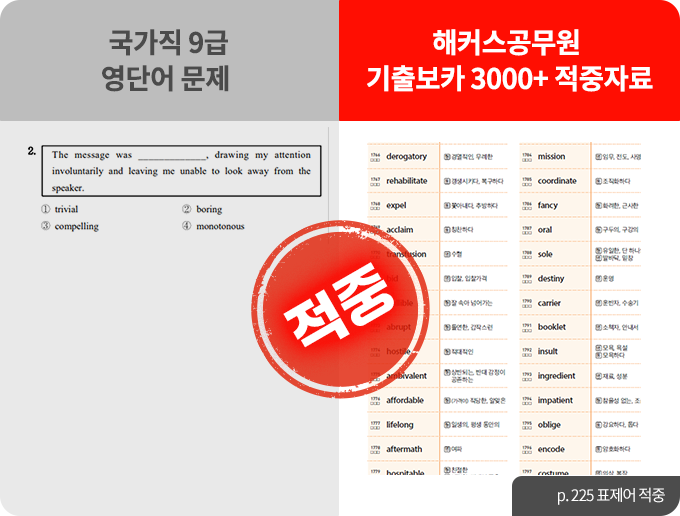Click the vocabulary word 'derogatory'

[406, 157]
